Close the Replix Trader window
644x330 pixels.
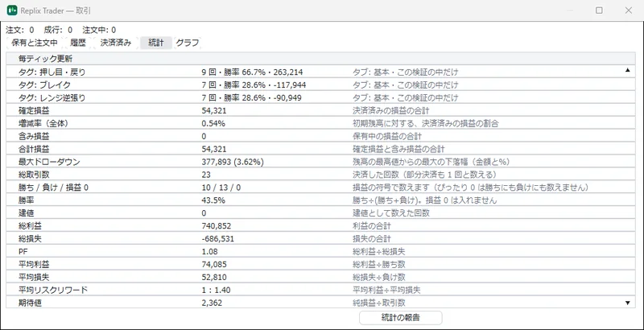pyautogui.click(x=629, y=10)
